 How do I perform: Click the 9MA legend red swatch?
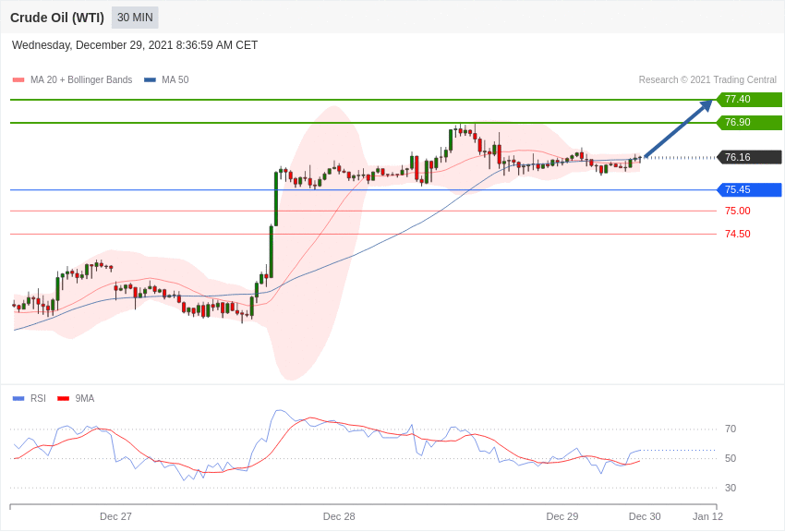click(64, 399)
